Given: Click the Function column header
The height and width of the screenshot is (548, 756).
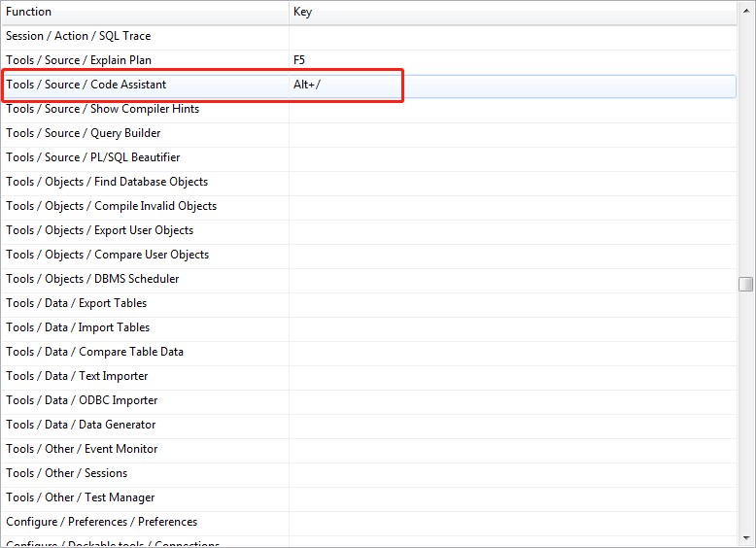Looking at the screenshot, I should pyautogui.click(x=145, y=12).
